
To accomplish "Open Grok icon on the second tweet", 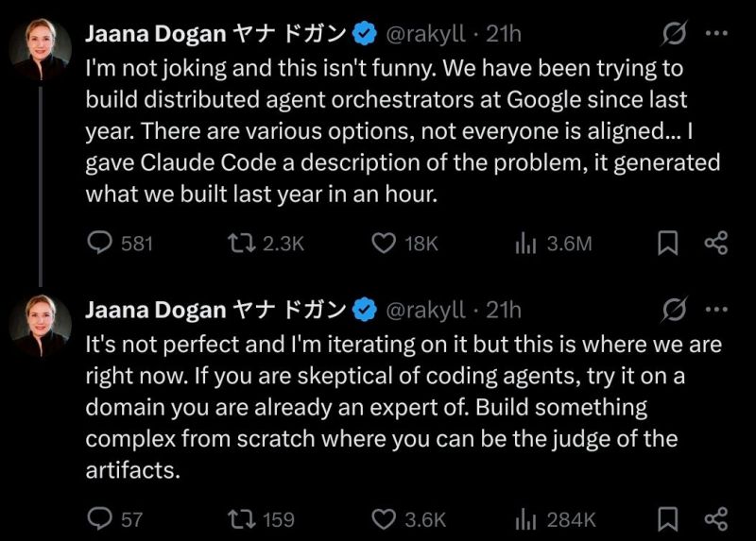I will click(674, 310).
